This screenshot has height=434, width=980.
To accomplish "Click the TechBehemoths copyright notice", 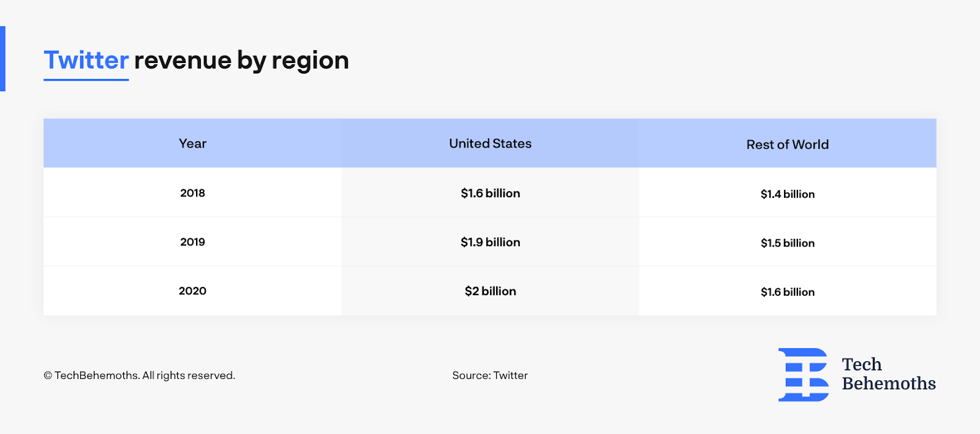I will tap(139, 375).
